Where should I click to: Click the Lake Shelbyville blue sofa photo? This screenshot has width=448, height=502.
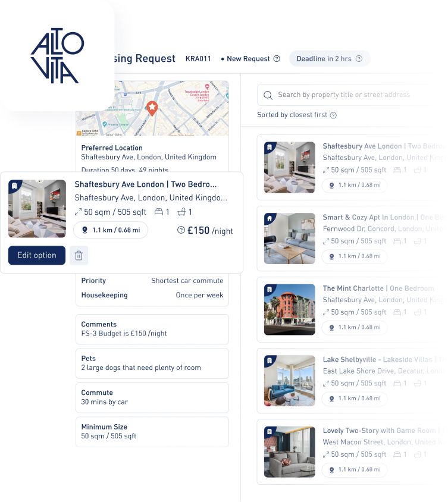pyautogui.click(x=290, y=381)
